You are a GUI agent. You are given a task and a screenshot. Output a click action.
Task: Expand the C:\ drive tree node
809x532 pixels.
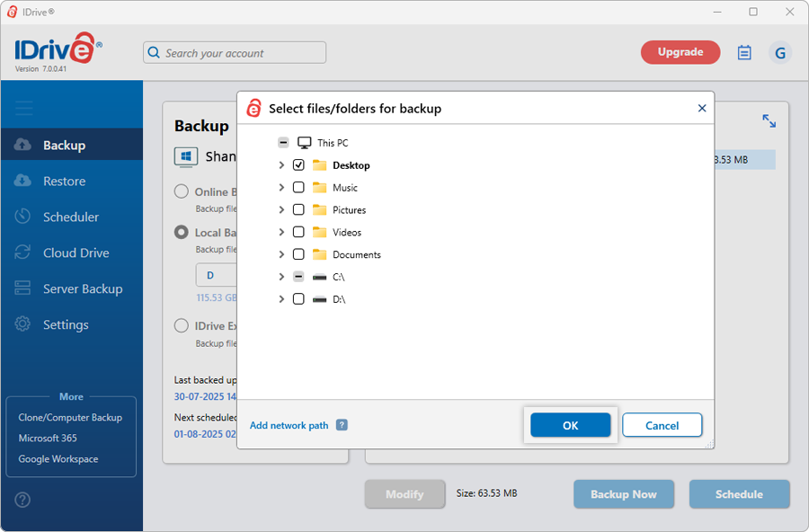(281, 277)
